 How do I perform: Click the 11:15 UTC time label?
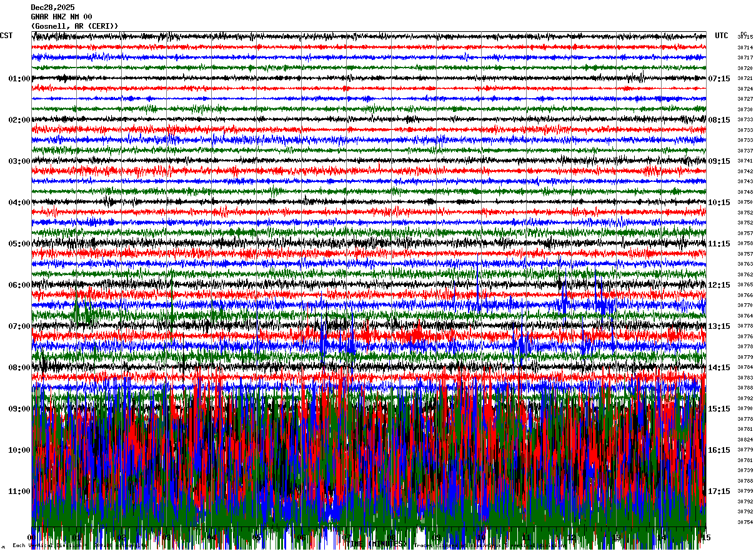coord(719,244)
